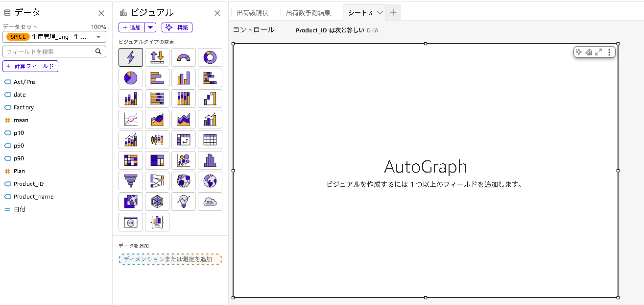Choose the pie chart visual type
This screenshot has height=305, width=644.
(131, 78)
